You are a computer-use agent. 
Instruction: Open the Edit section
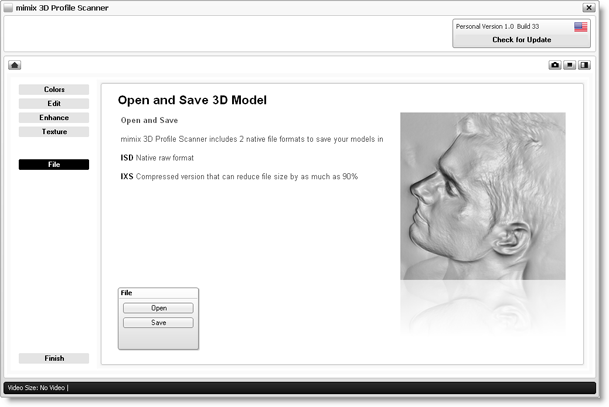coord(54,104)
